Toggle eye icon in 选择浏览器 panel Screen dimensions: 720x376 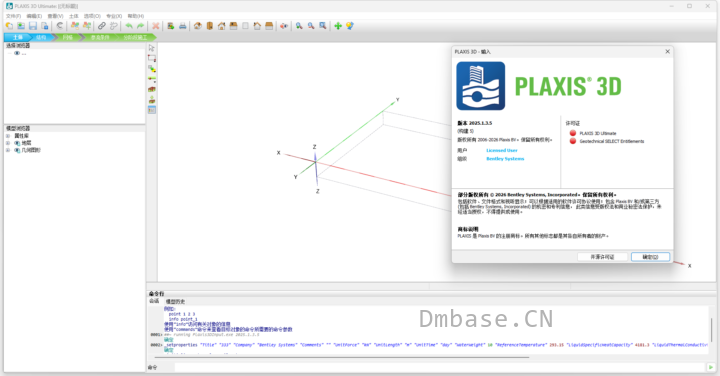[17, 53]
